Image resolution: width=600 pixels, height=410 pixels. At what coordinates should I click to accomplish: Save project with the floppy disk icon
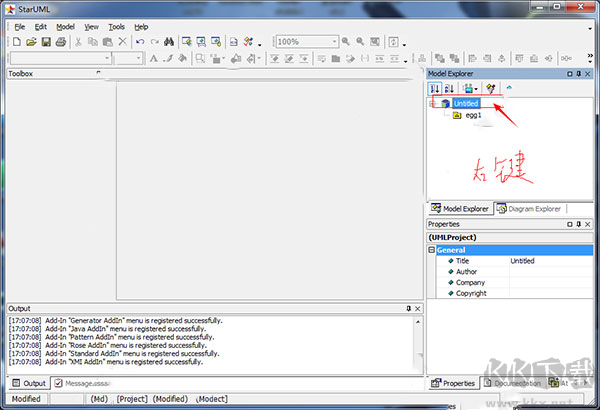click(46, 42)
